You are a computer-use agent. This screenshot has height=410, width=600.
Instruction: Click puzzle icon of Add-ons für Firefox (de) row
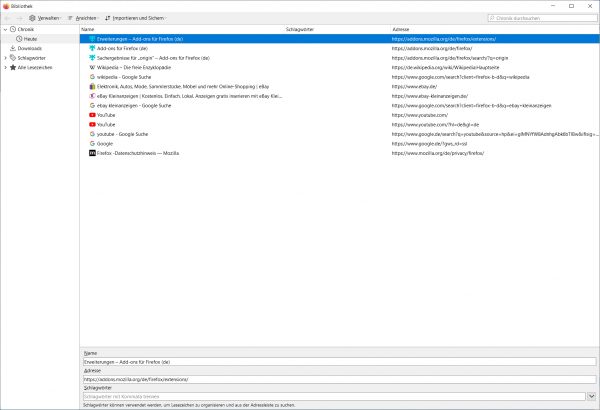(x=92, y=48)
